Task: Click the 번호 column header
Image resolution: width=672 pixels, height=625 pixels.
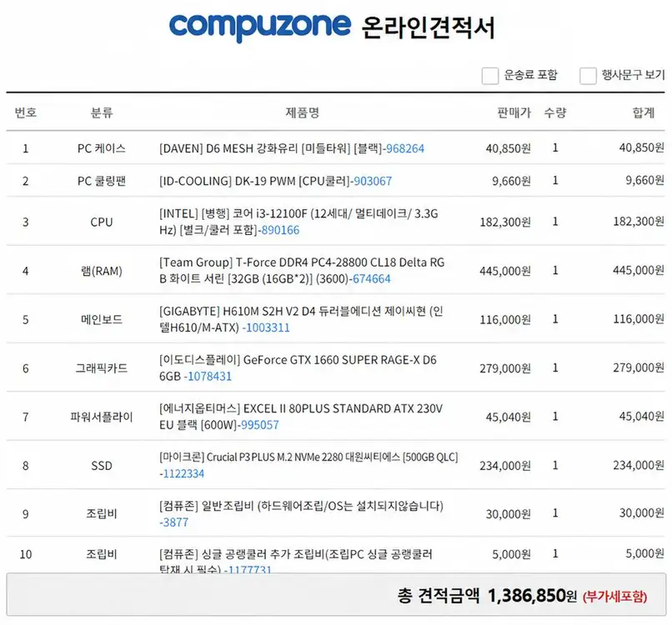Action: (26, 112)
